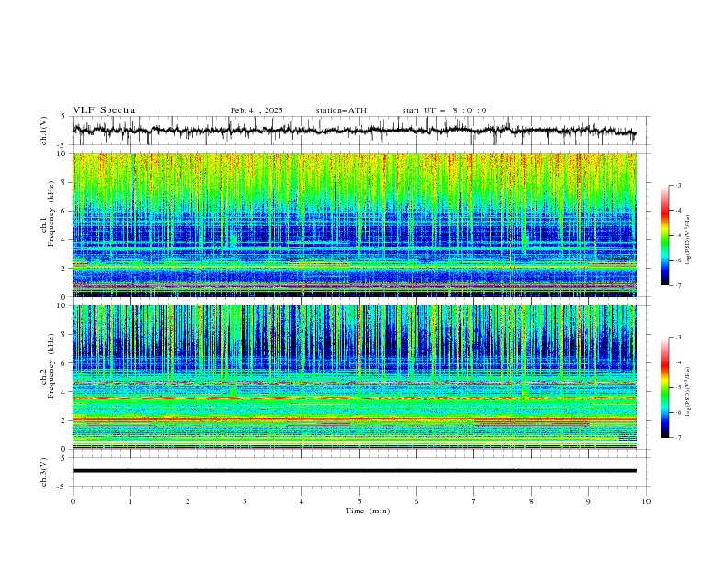The height and width of the screenshot is (563, 728).
Task: Click the 'start UT = 8:0:0' text
Action: click(x=444, y=110)
